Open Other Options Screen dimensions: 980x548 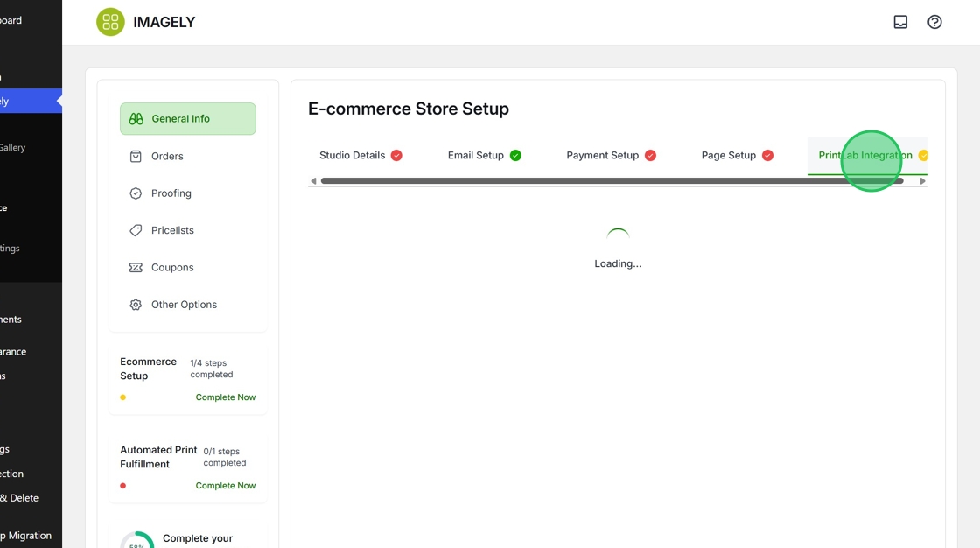(x=188, y=305)
